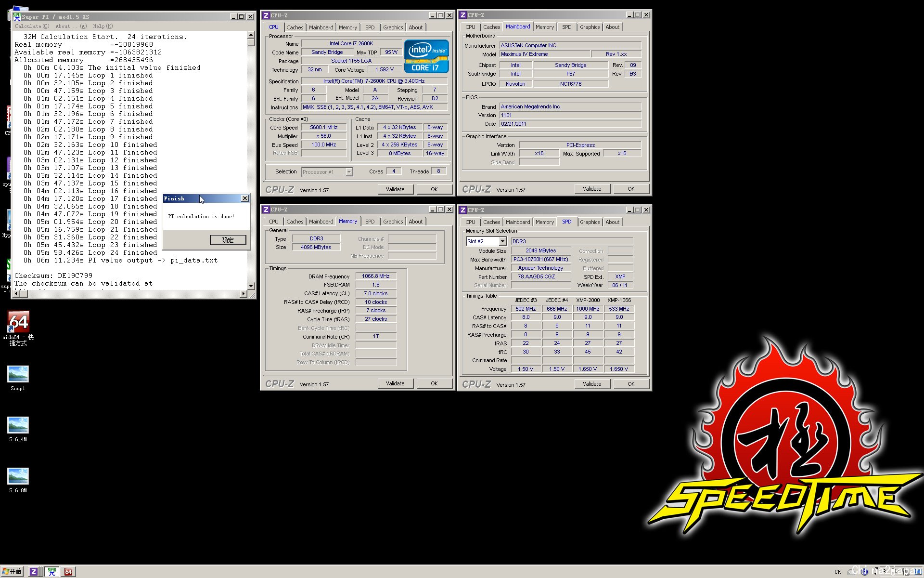Open the Slot #2 memory slot dropdown
Image resolution: width=924 pixels, height=578 pixels.
click(x=502, y=241)
